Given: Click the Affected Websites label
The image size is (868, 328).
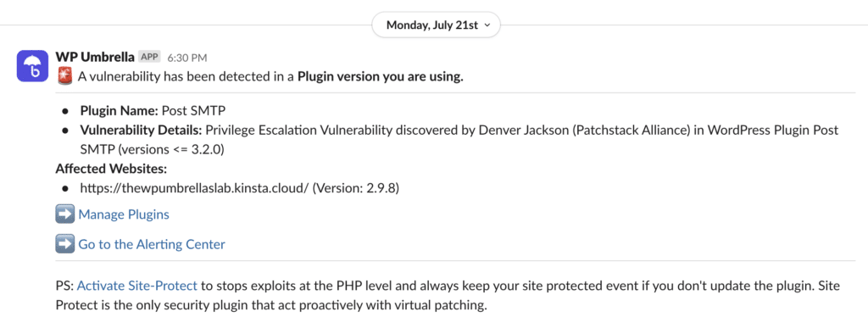Looking at the screenshot, I should click(x=111, y=168).
